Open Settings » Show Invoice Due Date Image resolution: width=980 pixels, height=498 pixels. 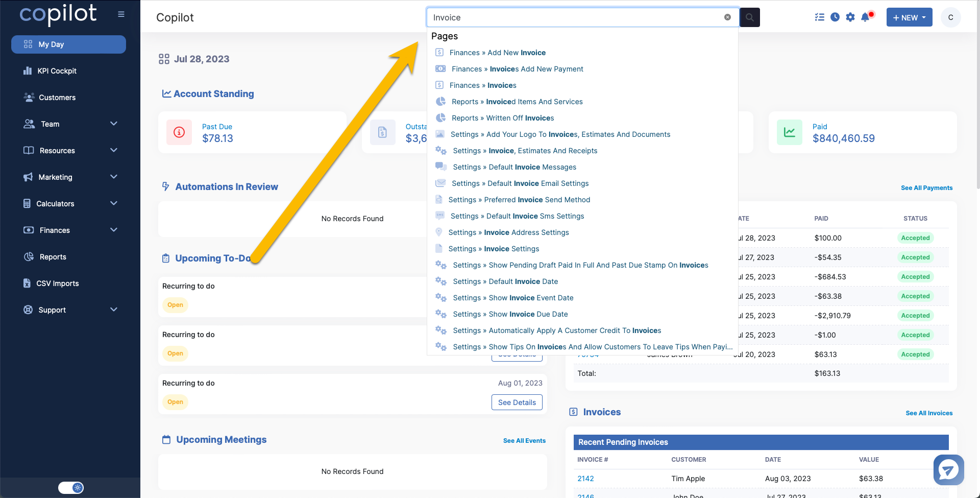coord(510,314)
